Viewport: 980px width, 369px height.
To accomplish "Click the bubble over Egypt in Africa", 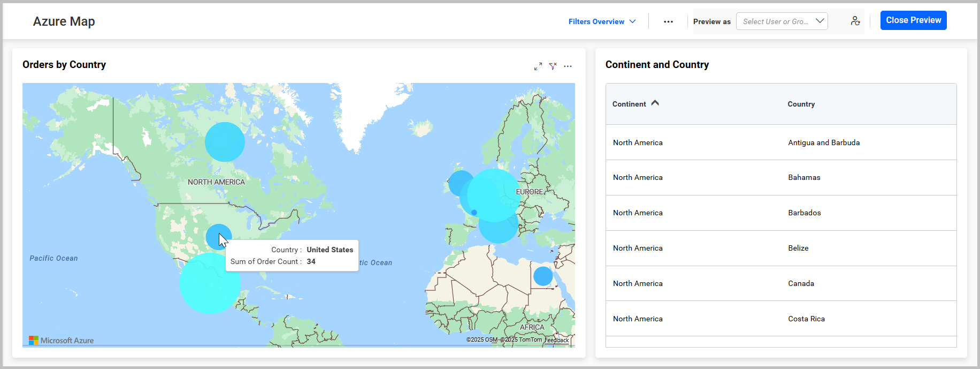I will [542, 276].
